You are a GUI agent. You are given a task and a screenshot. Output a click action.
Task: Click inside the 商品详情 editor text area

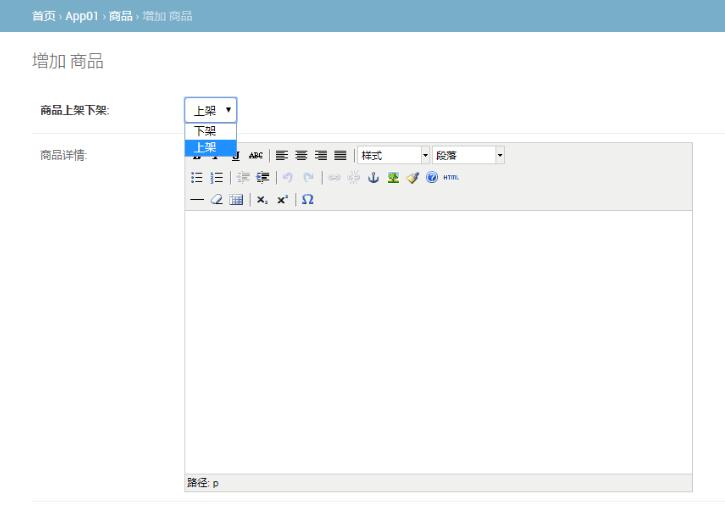click(x=438, y=342)
